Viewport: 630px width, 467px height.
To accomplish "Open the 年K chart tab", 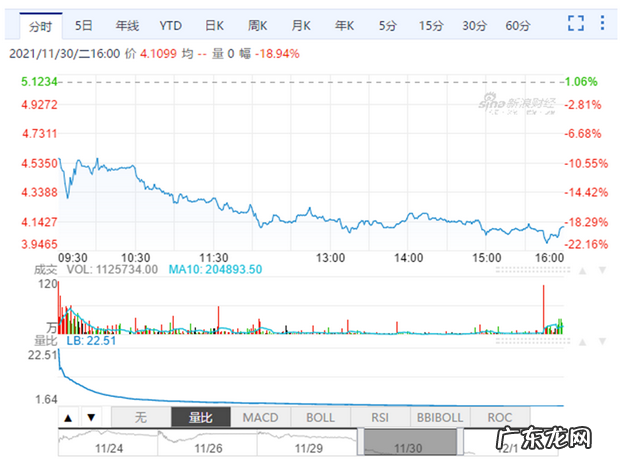I will [344, 26].
